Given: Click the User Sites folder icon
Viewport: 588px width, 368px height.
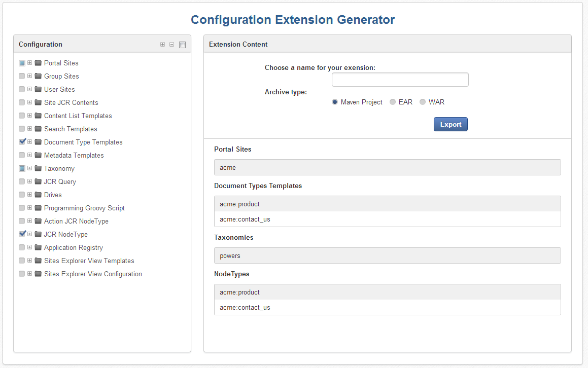Looking at the screenshot, I should tap(38, 89).
